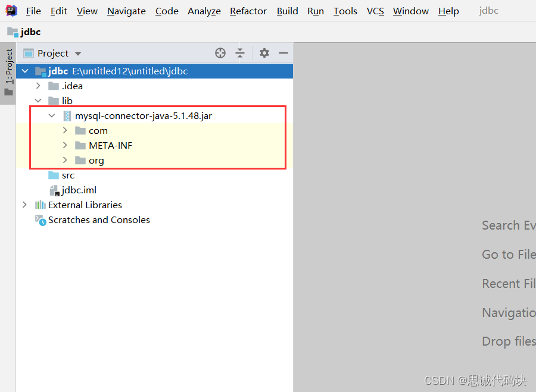Open the Edit menu
Image resolution: width=536 pixels, height=392 pixels.
(59, 11)
